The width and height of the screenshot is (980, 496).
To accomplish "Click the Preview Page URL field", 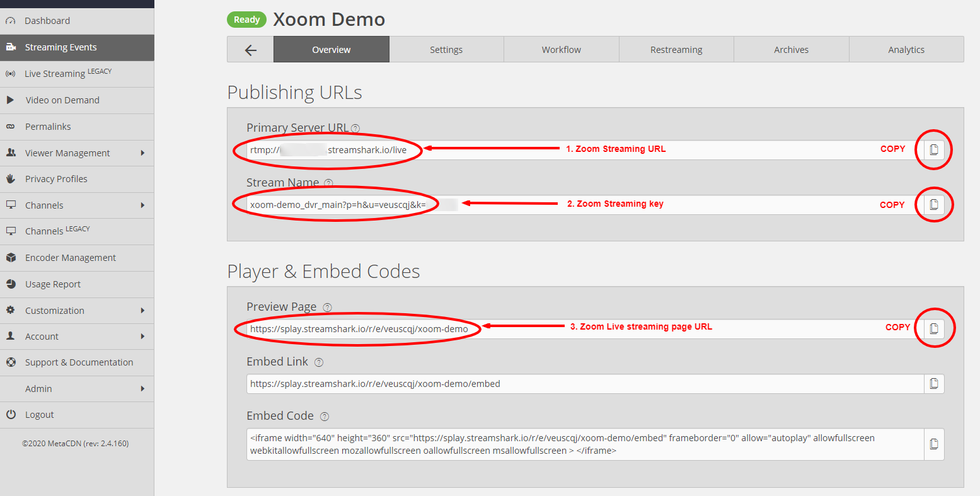I will (x=585, y=329).
